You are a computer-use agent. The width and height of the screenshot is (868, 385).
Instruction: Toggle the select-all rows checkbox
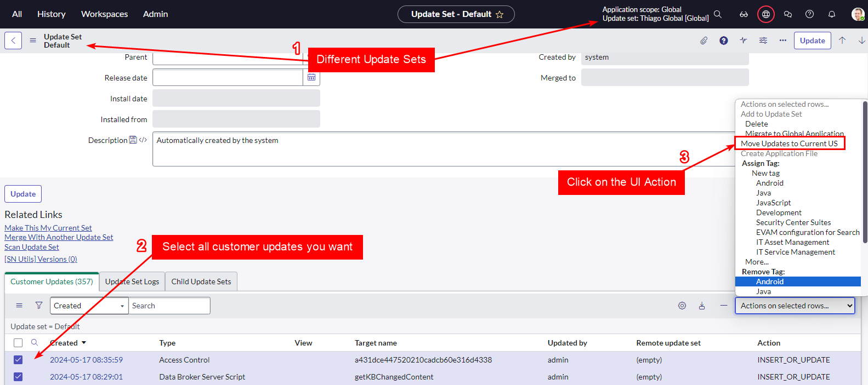click(18, 343)
